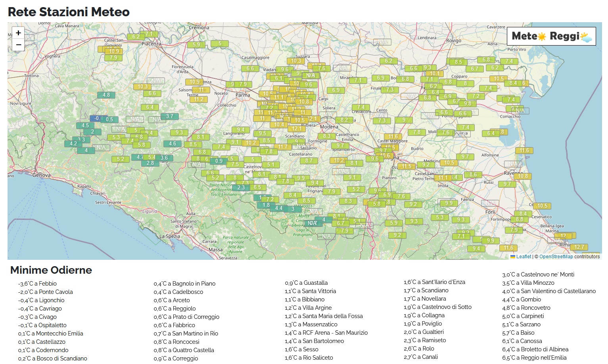Screen dimensions: 608x364
Task: Select the 12.7 marker near Rimini
Action: pyautogui.click(x=579, y=247)
